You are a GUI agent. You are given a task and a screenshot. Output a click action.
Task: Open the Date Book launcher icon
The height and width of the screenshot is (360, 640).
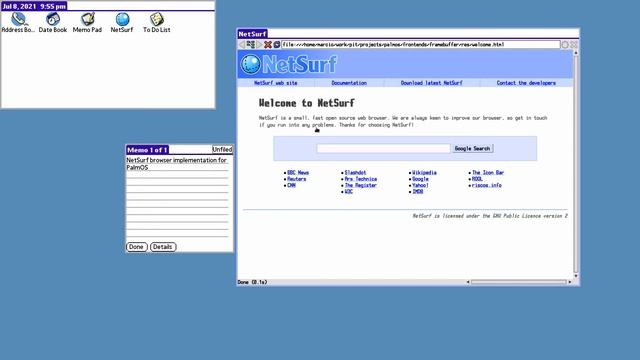tap(53, 19)
